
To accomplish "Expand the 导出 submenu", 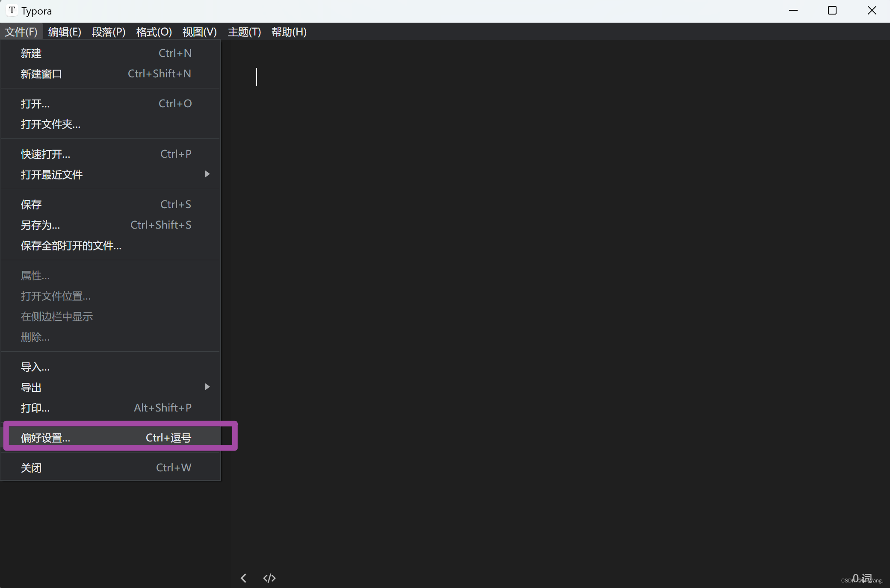I will point(110,388).
